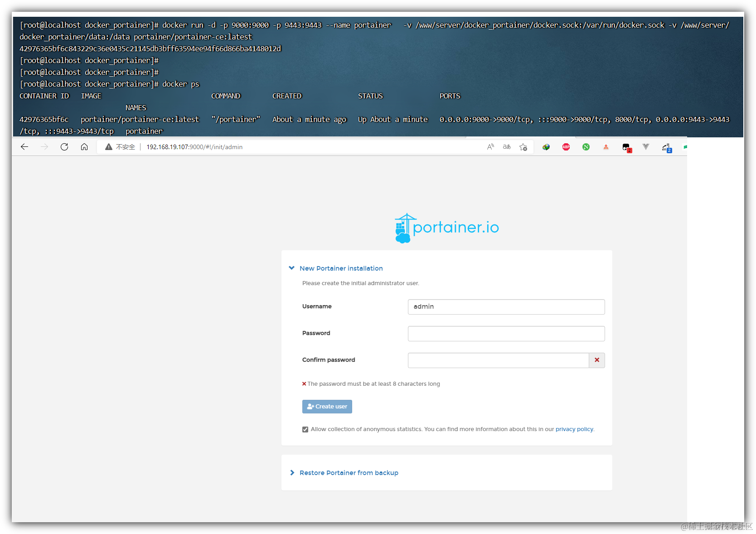Open the privacy policy link
This screenshot has height=534, width=756.
click(x=574, y=429)
